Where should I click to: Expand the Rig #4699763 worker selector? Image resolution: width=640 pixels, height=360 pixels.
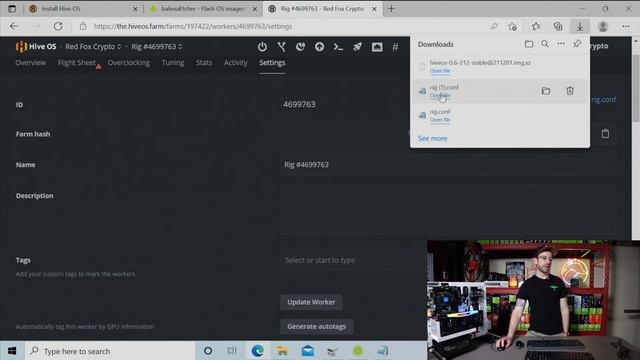(x=157, y=47)
